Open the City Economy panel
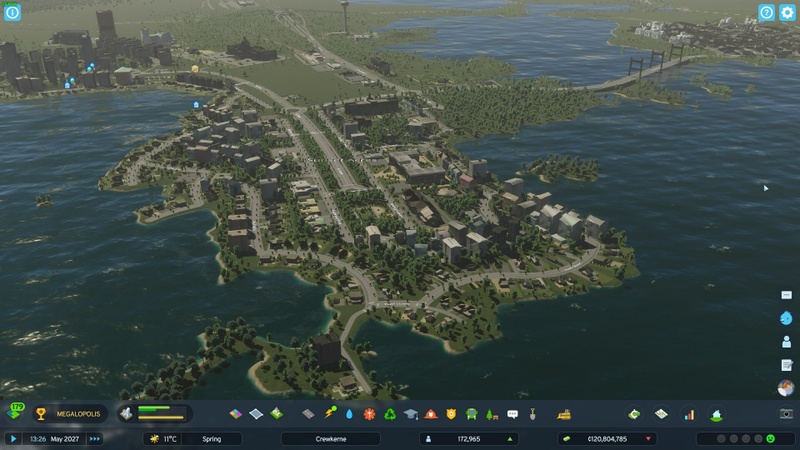 point(635,414)
